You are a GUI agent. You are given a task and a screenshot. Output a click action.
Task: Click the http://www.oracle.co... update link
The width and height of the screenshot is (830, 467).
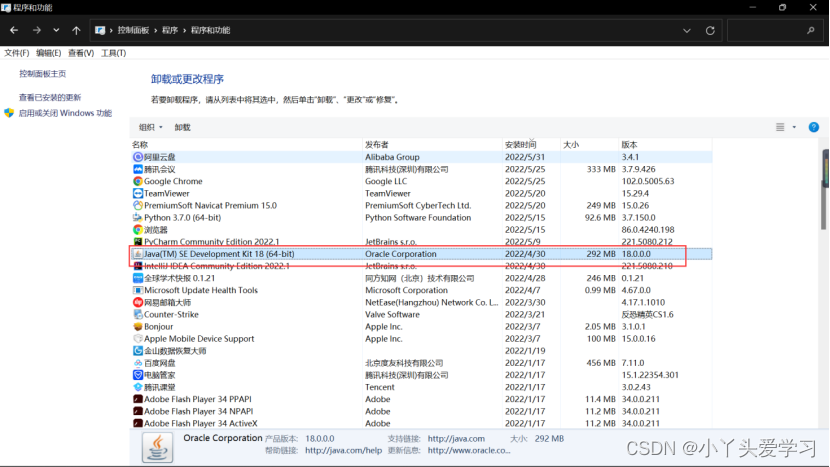click(469, 451)
